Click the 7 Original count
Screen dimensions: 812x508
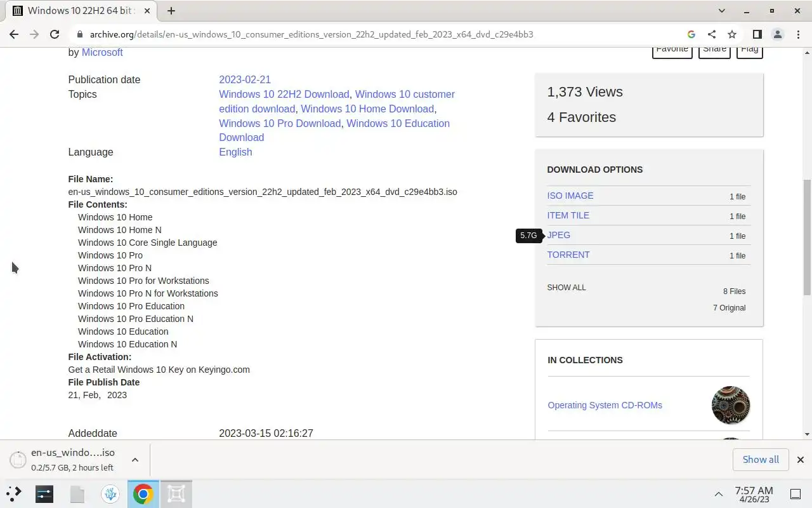click(729, 308)
